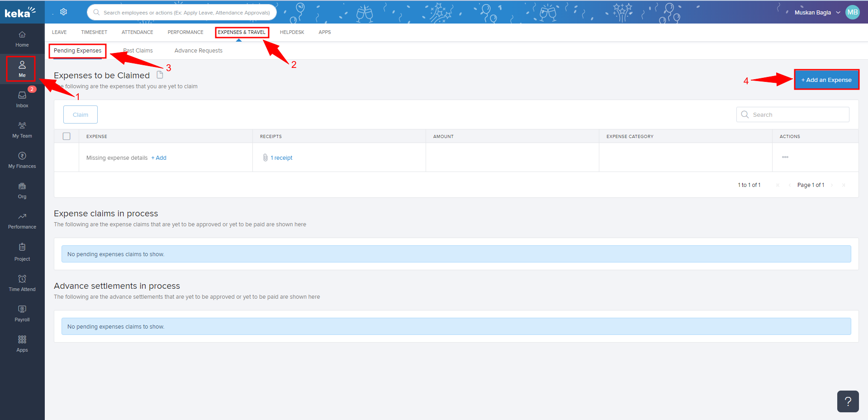Open the Inbox with 2 notifications
868x420 pixels.
(22, 99)
